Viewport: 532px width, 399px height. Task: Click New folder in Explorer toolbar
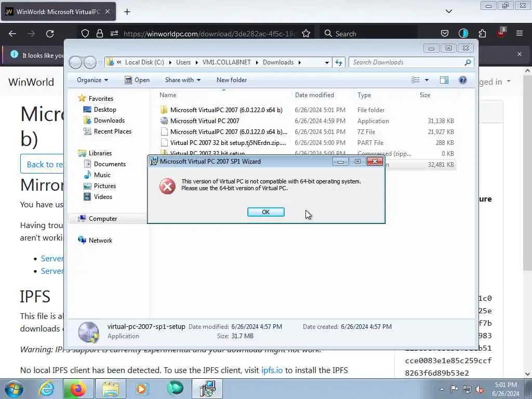(x=232, y=80)
